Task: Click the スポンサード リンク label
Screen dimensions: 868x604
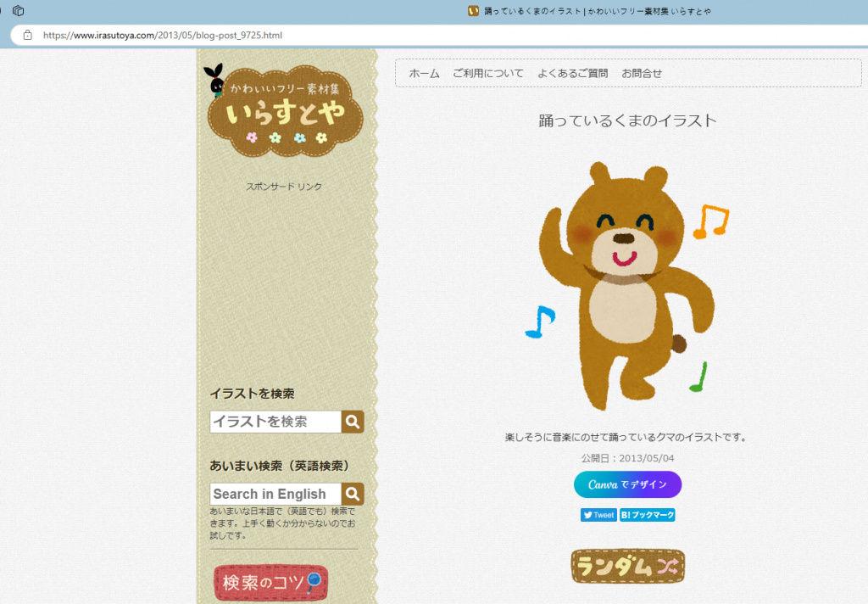Action: [x=284, y=187]
